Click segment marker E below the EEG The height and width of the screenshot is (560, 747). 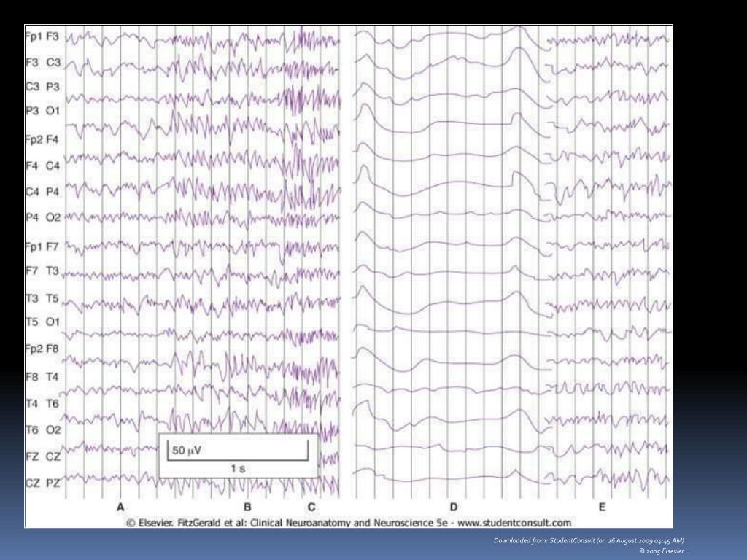tap(602, 507)
